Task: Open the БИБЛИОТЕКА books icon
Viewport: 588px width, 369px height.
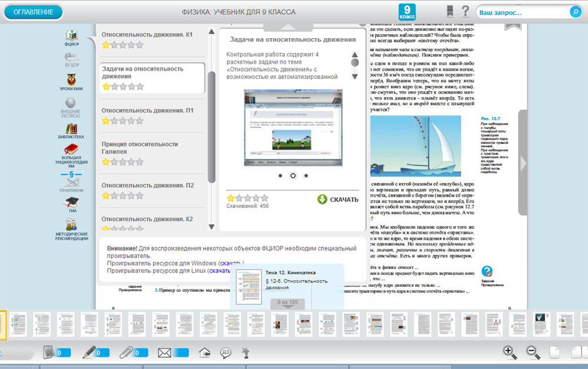Action: [71, 129]
